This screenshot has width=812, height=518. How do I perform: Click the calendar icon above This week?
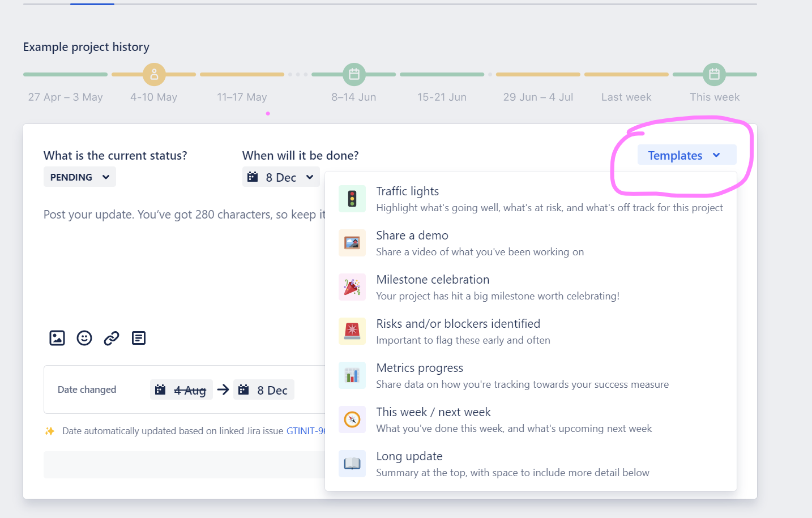pos(714,74)
